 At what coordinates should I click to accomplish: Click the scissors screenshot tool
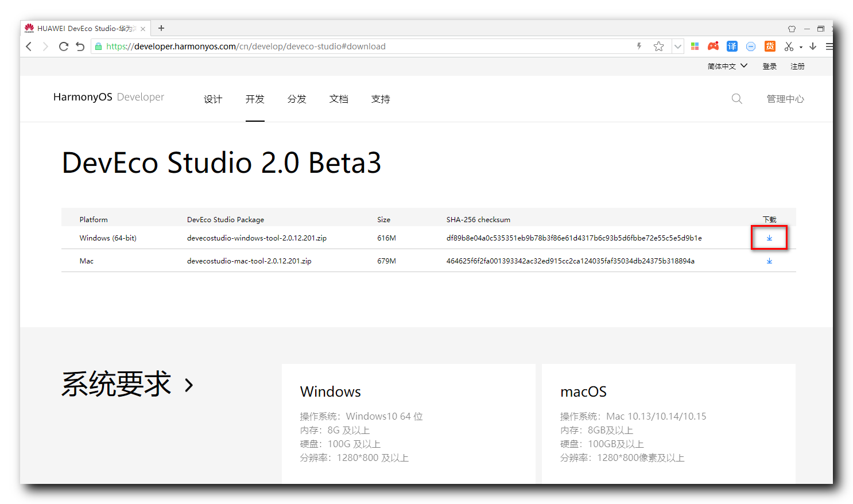[789, 46]
